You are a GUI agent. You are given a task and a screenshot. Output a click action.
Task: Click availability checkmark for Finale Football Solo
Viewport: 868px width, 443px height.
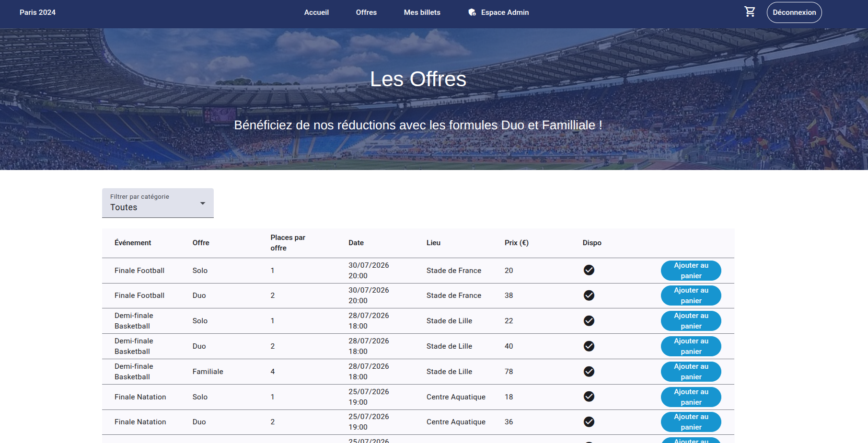(x=589, y=270)
